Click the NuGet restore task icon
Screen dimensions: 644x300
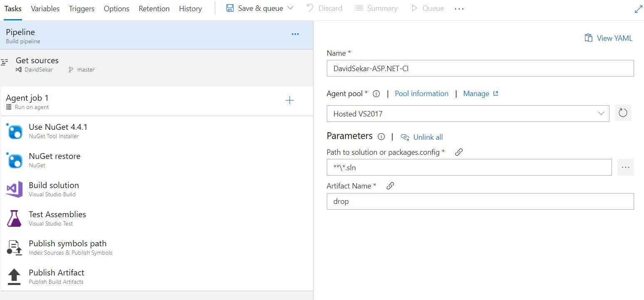tap(15, 160)
